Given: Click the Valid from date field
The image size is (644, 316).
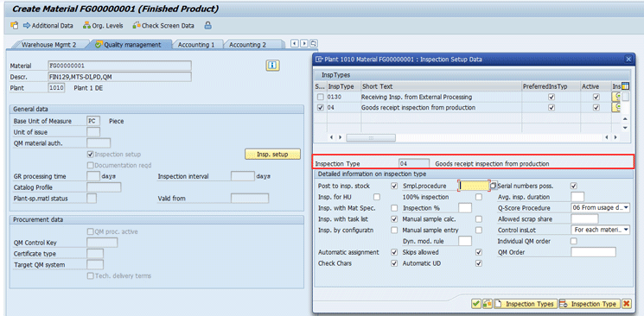Looking at the screenshot, I should (250, 199).
